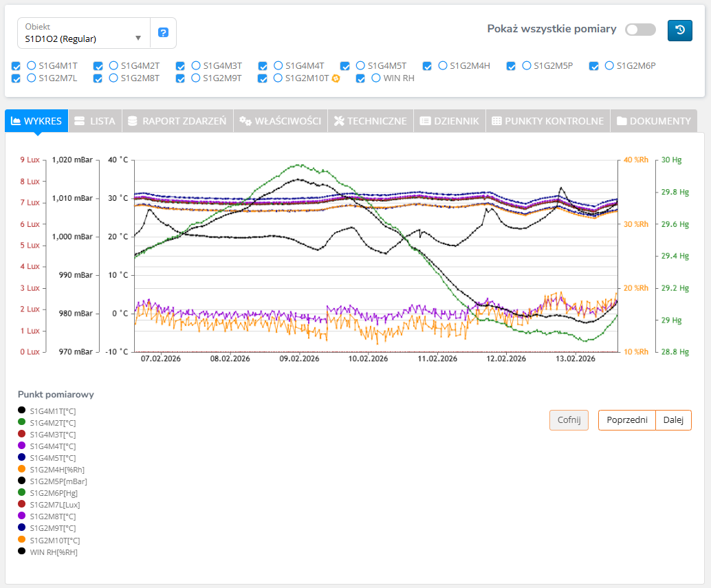Click the Dalej button

click(x=673, y=420)
